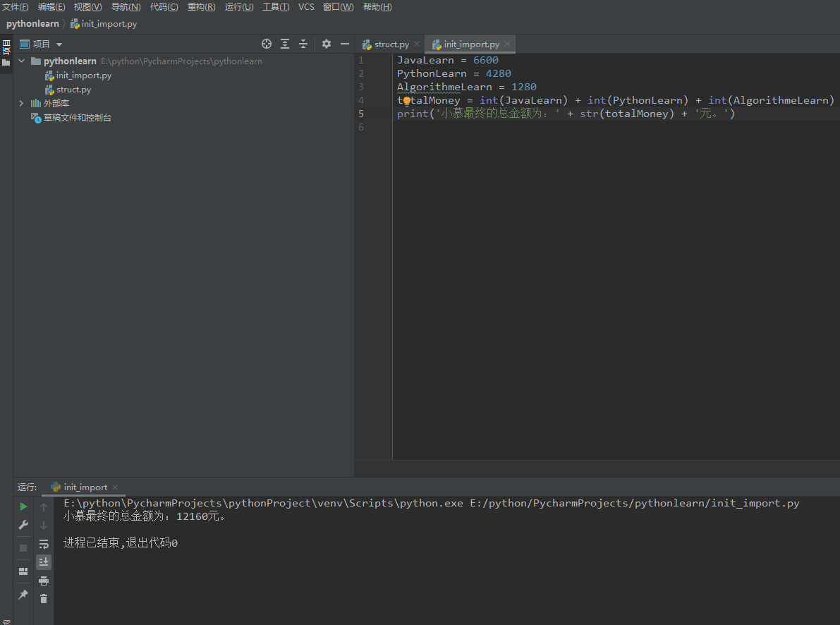
Task: Toggle scroll to end of console
Action: pos(44,562)
